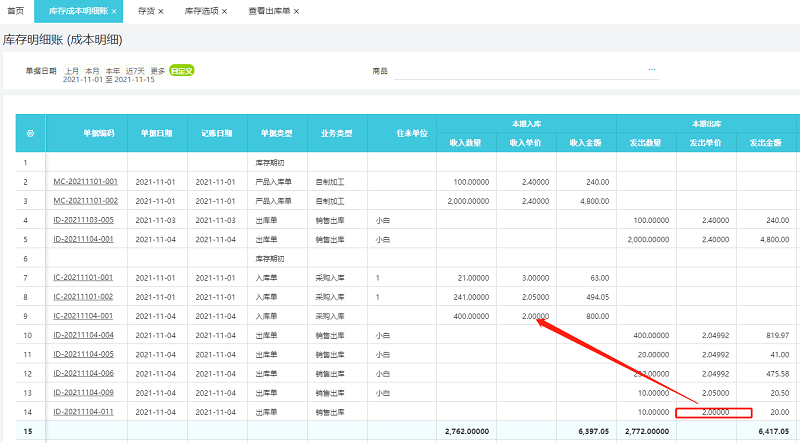Click the red-boxed 2.00000 unit price cell
The width and height of the screenshot is (800, 443).
[x=713, y=411]
